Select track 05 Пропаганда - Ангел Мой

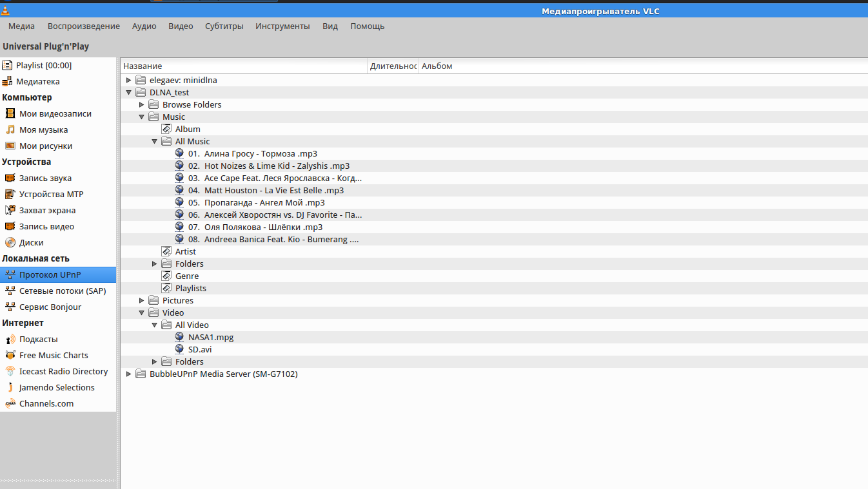coord(257,202)
